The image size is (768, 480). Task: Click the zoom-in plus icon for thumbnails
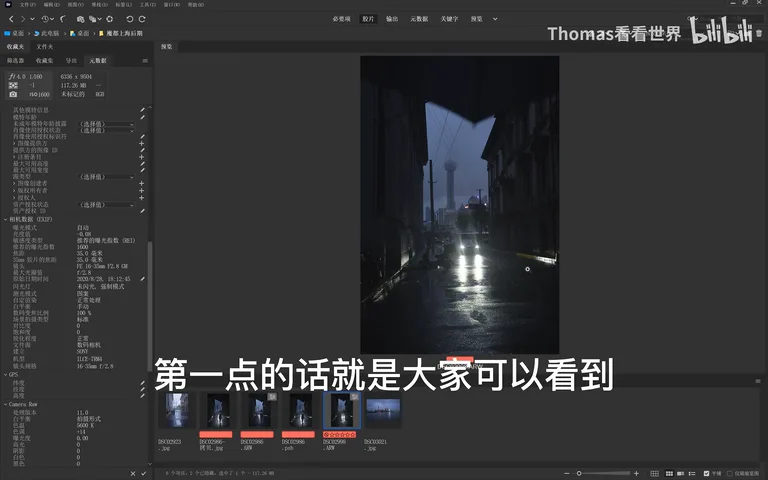click(636, 474)
